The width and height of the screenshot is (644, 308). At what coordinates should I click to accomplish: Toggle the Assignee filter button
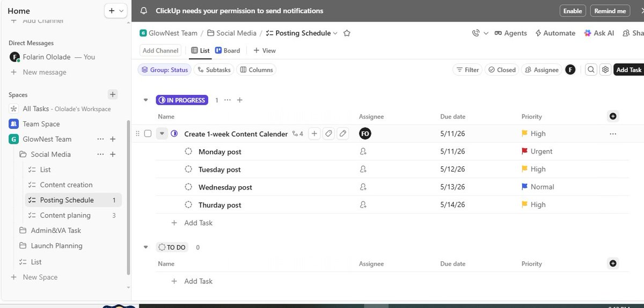click(541, 70)
